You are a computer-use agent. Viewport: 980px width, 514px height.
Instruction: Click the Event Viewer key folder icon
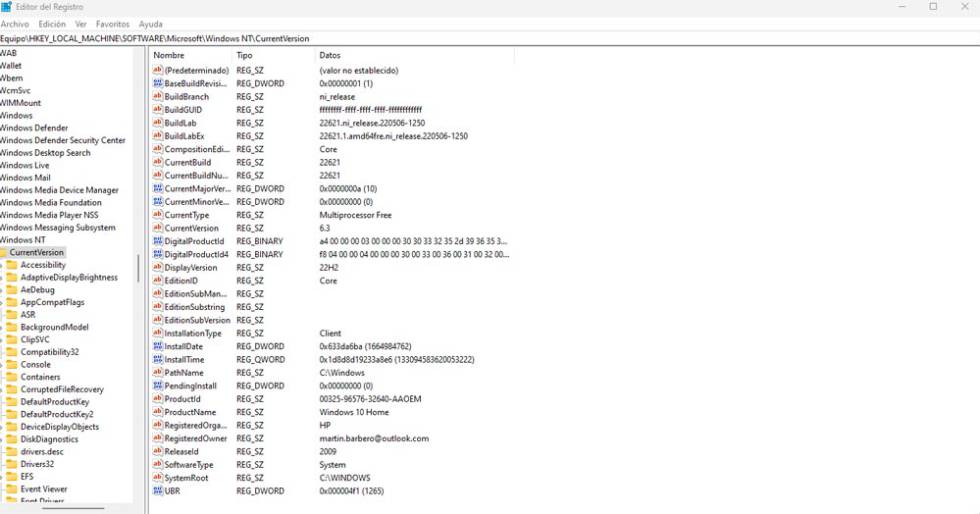pyautogui.click(x=11, y=489)
